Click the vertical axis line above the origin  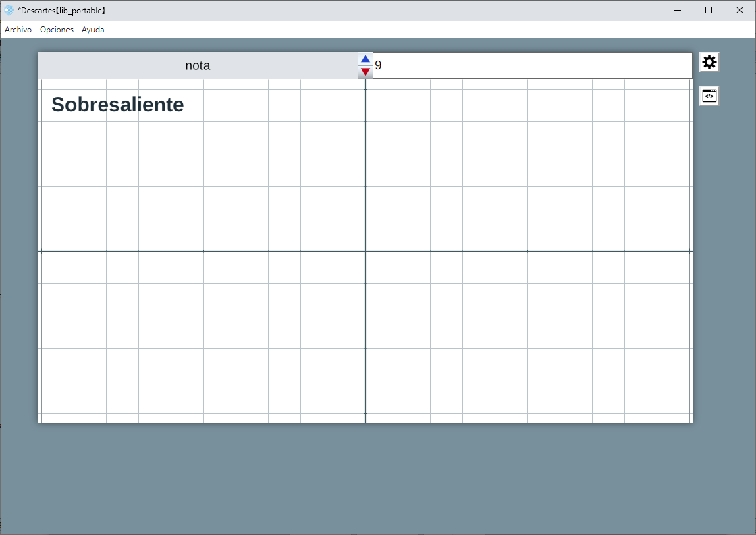click(365, 169)
